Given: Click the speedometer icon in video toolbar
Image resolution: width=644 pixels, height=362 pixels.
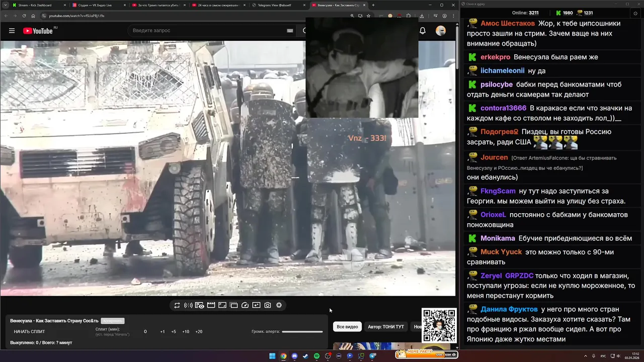Looking at the screenshot, I should pos(245,305).
